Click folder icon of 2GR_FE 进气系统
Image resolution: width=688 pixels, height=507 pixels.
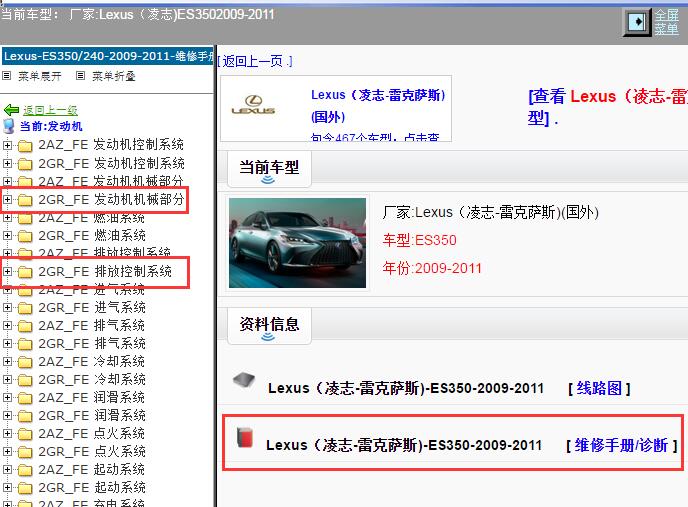pyautogui.click(x=25, y=308)
